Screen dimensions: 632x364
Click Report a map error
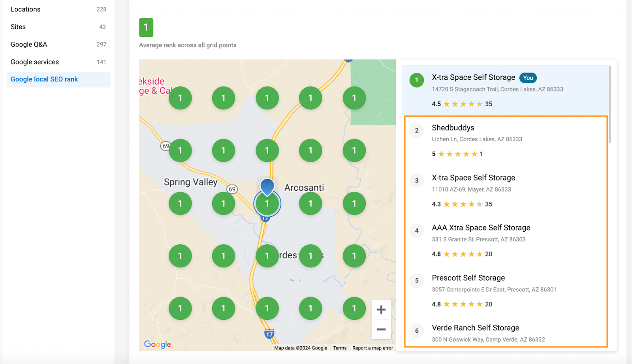point(372,348)
